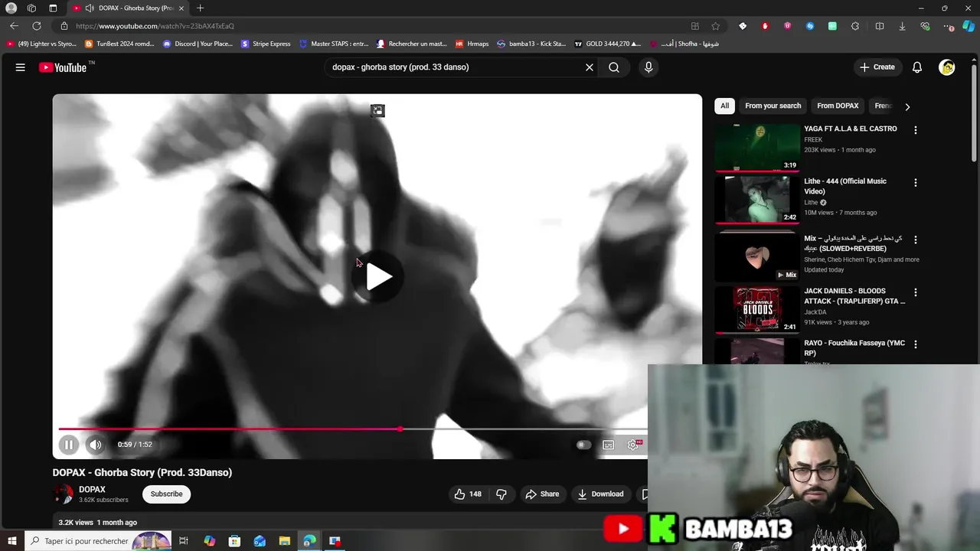
Task: Open more options for the SLOWED+REVERBE mix
Action: tap(915, 240)
